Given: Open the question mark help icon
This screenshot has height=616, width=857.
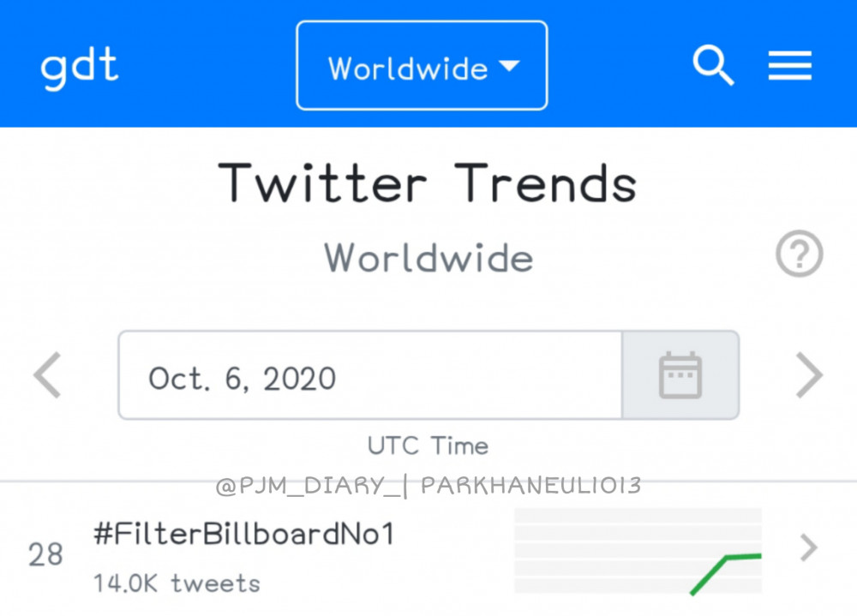Looking at the screenshot, I should 799,254.
